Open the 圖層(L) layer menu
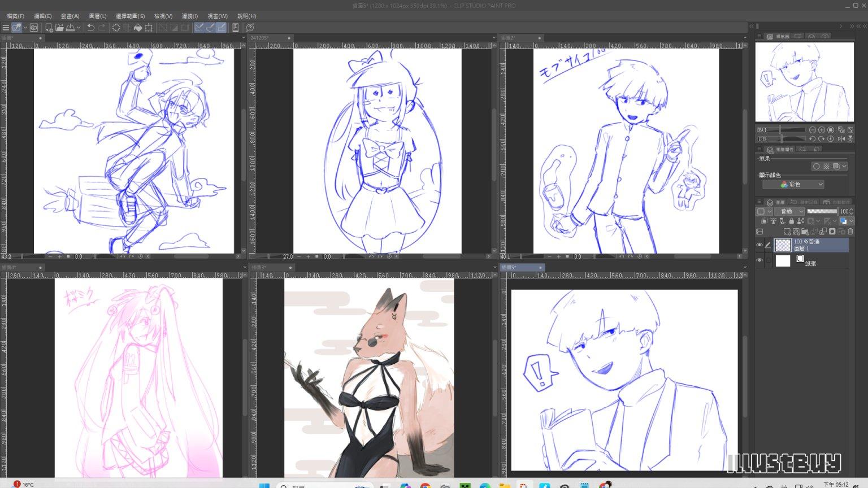The width and height of the screenshot is (868, 488). coord(98,16)
